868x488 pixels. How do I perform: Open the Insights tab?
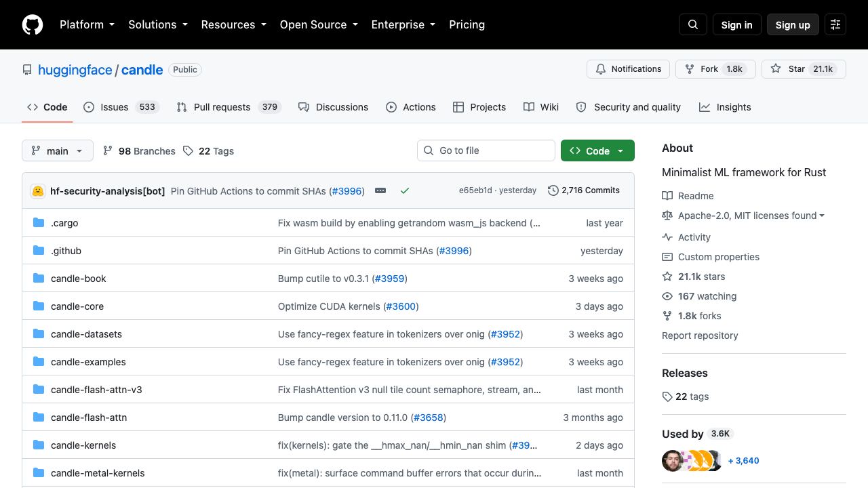tap(725, 107)
